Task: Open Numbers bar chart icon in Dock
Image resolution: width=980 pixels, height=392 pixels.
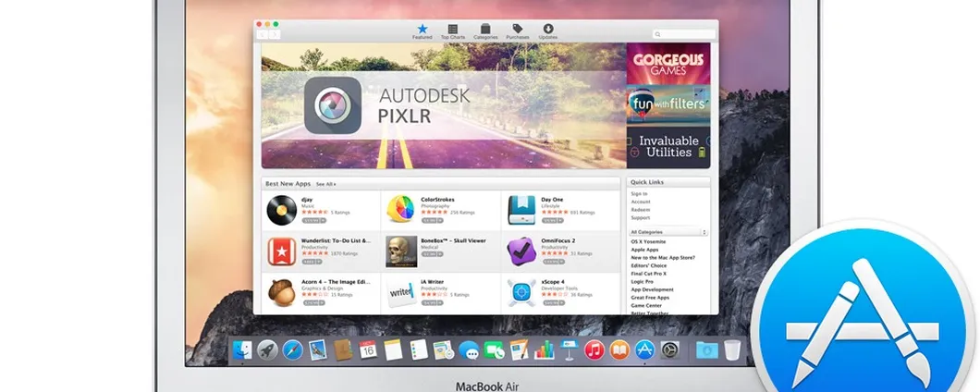Action: click(545, 349)
